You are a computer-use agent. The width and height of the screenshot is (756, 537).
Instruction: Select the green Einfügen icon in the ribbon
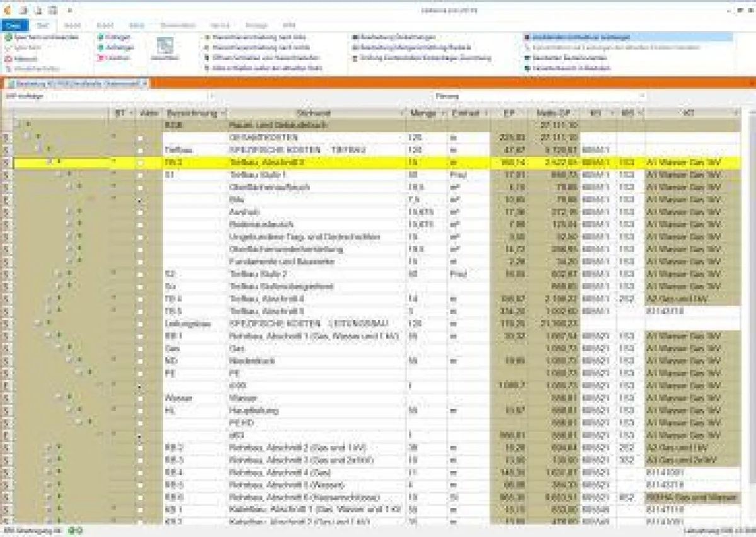pos(101,38)
